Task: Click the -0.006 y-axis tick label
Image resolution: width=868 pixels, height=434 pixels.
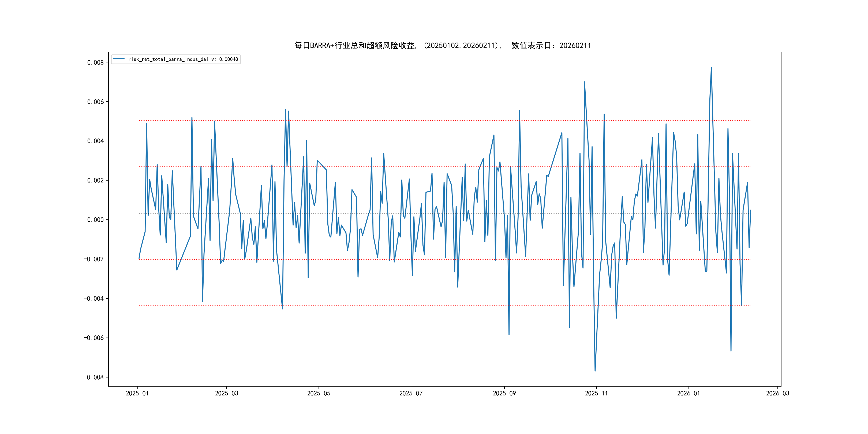Action: tap(94, 338)
